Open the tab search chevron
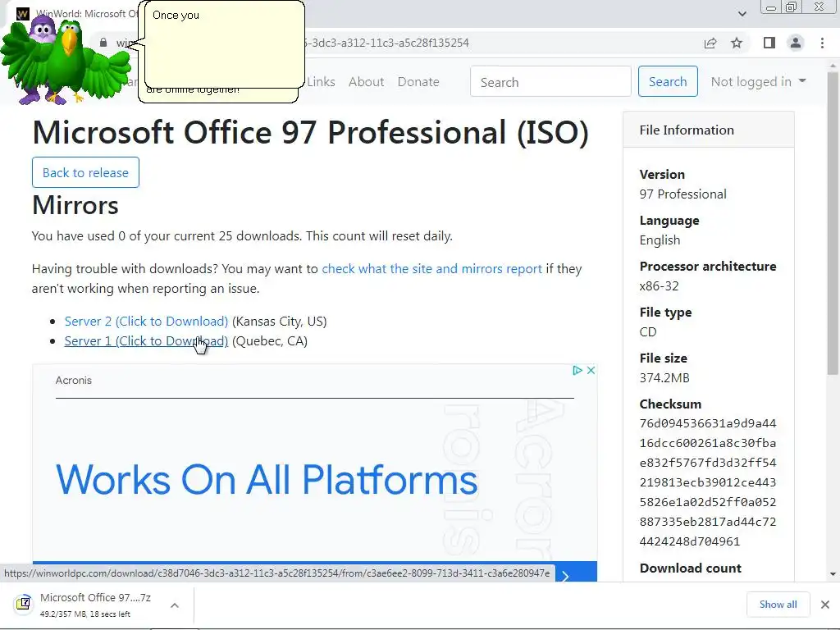 (742, 14)
